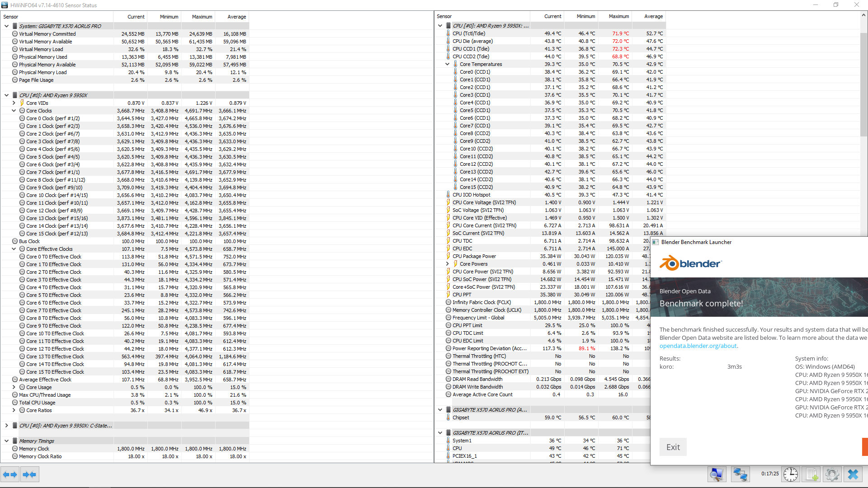The width and height of the screenshot is (868, 488).
Task: Expand the Core VIDs entry
Action: [x=14, y=103]
